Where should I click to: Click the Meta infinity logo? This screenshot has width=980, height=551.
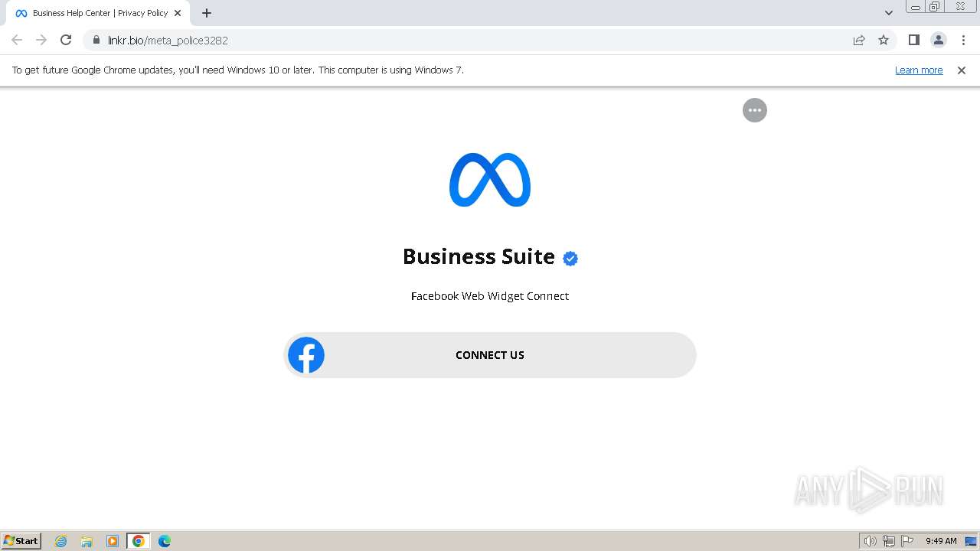pos(490,180)
